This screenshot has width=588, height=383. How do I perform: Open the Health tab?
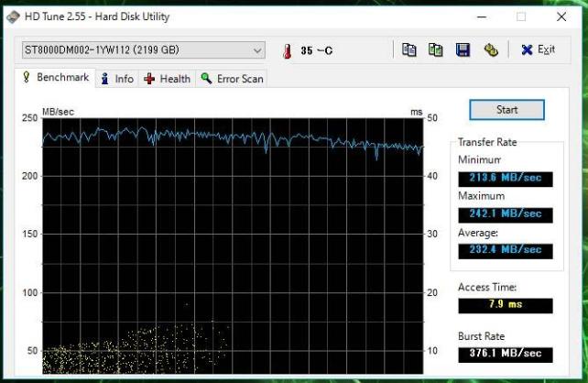point(168,79)
